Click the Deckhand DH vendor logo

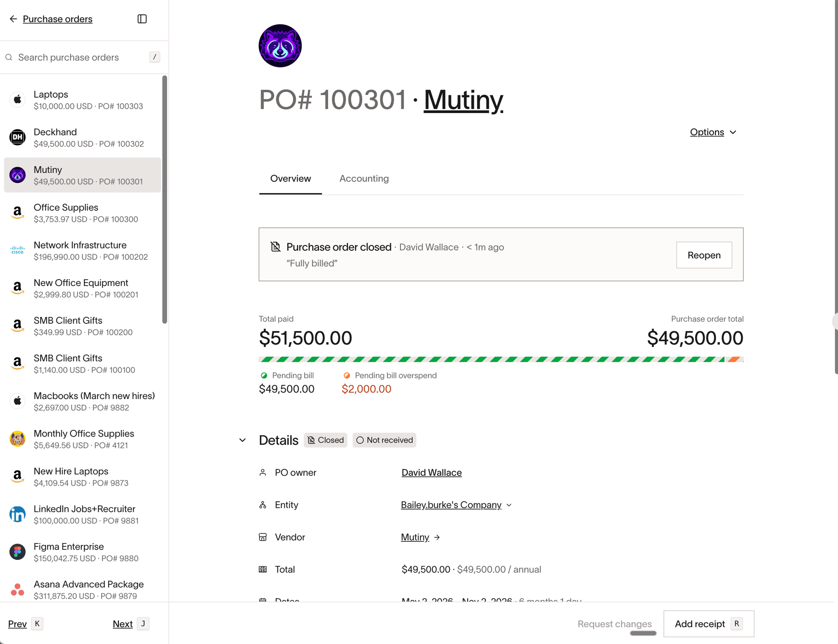click(18, 137)
